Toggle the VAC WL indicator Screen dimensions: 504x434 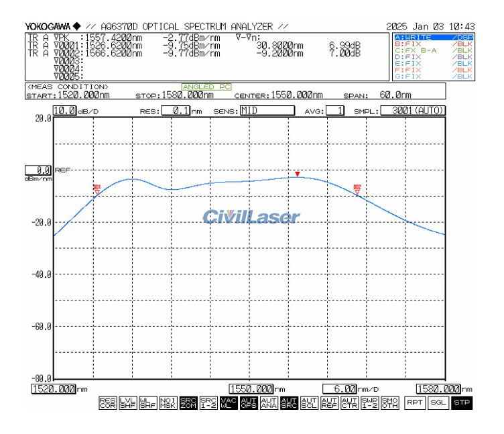pos(229,402)
